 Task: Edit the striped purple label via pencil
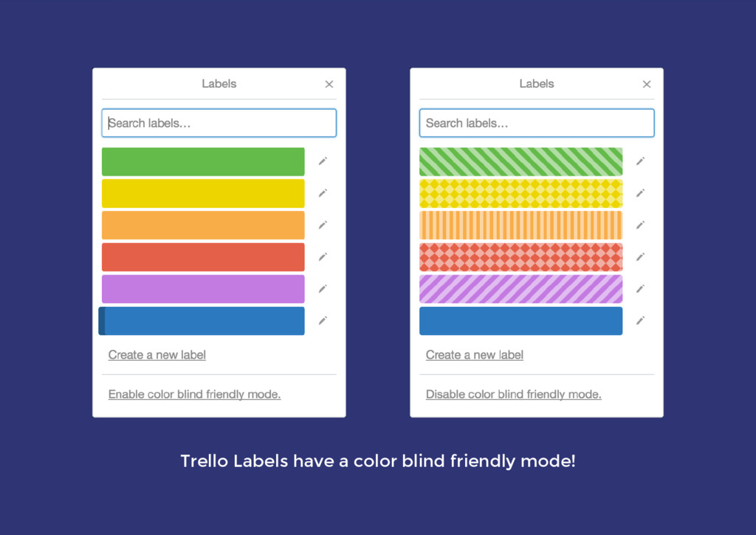point(640,289)
